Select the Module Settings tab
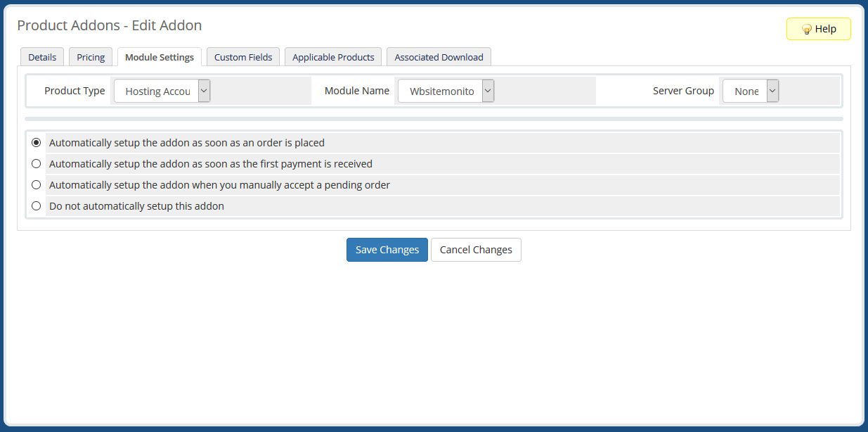Image resolution: width=868 pixels, height=432 pixels. click(159, 56)
